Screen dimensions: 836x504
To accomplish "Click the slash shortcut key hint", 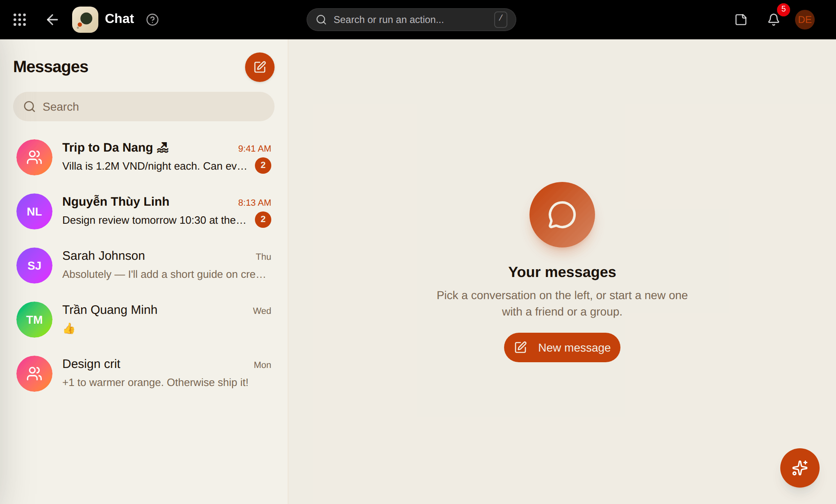I will pos(501,20).
